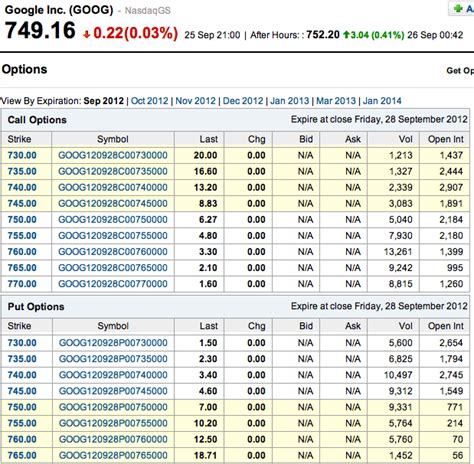Screen dimensions: 474x464
Task: Open put strike 750.00 link
Action: click(x=22, y=407)
